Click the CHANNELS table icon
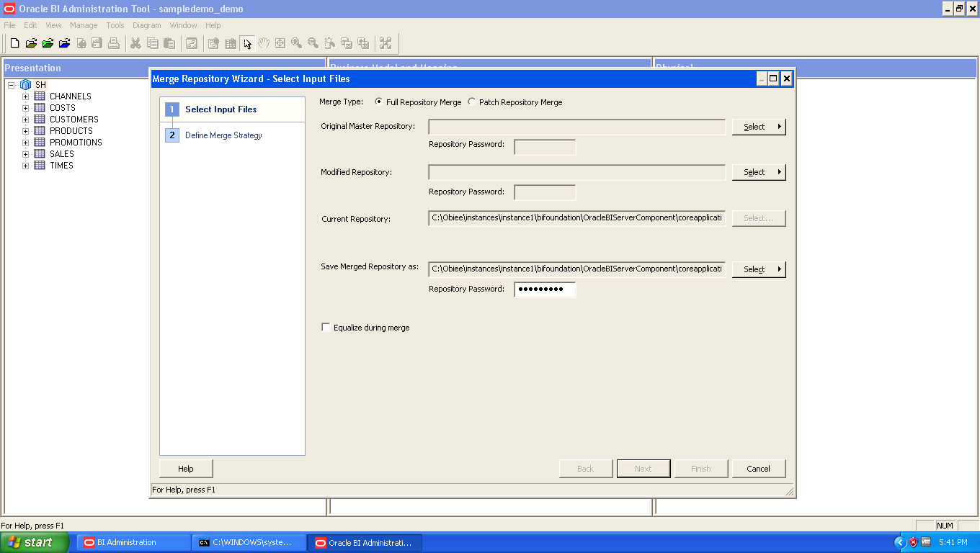Screen dimensions: 980x553 click(40, 96)
